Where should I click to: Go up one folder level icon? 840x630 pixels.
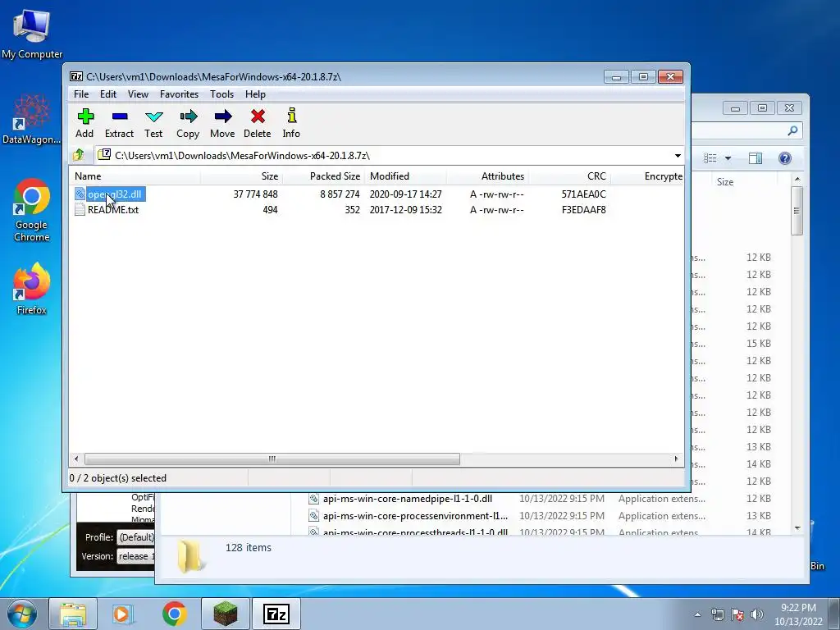pos(79,155)
